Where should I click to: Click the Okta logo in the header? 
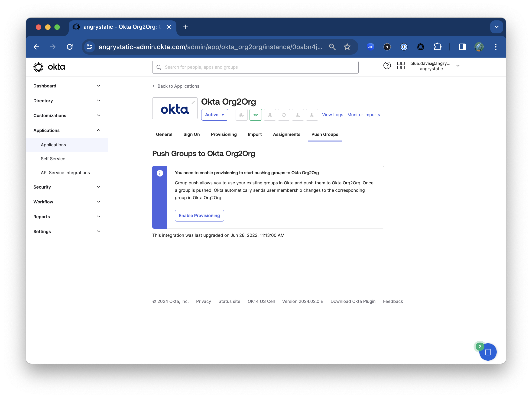(49, 67)
